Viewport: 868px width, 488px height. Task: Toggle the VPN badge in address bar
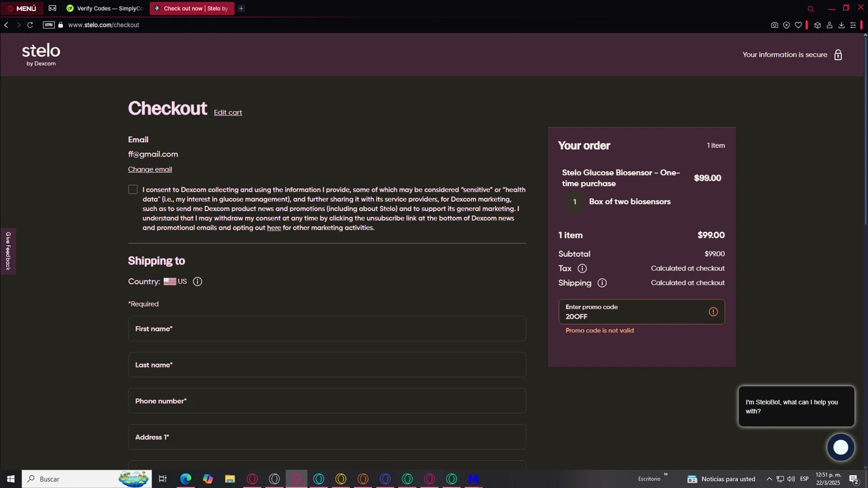click(x=49, y=25)
